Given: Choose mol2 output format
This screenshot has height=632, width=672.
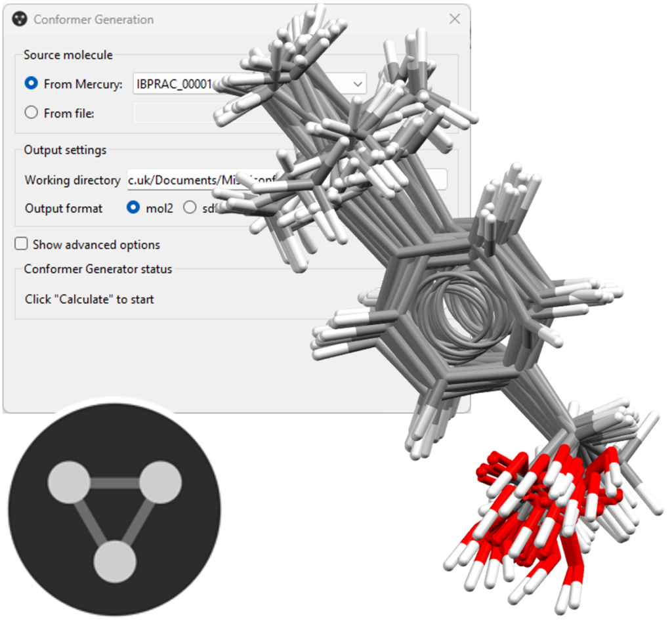Looking at the screenshot, I should (133, 207).
